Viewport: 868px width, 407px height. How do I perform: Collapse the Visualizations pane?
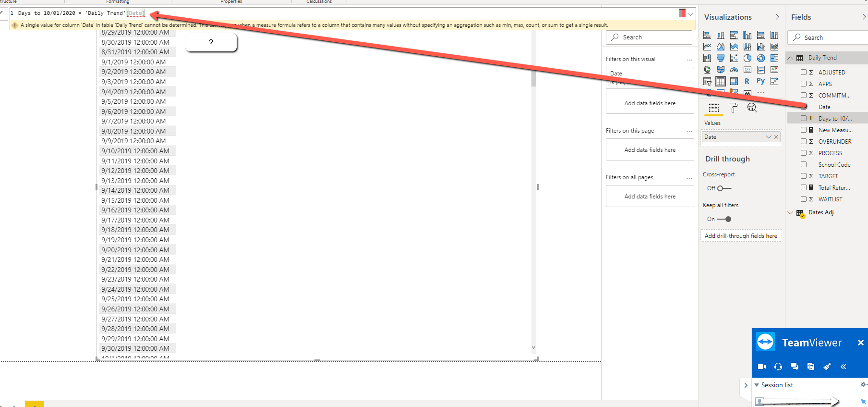pos(777,17)
